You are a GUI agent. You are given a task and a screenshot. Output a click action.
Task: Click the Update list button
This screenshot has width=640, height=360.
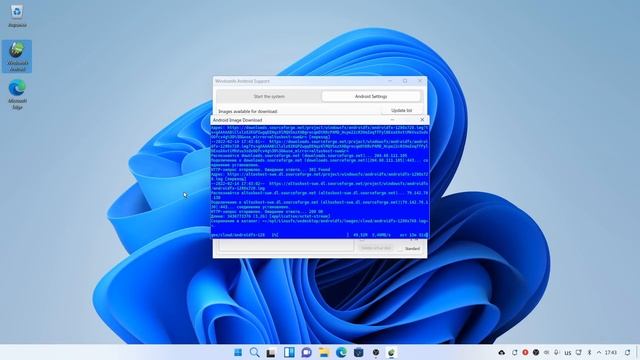click(x=401, y=110)
